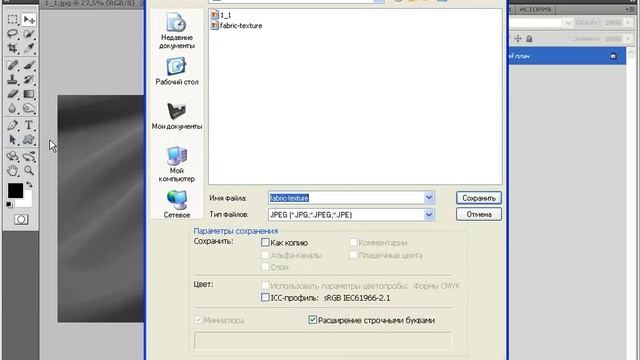Open Мой компьютер location
640x360 pixels.
click(x=177, y=164)
